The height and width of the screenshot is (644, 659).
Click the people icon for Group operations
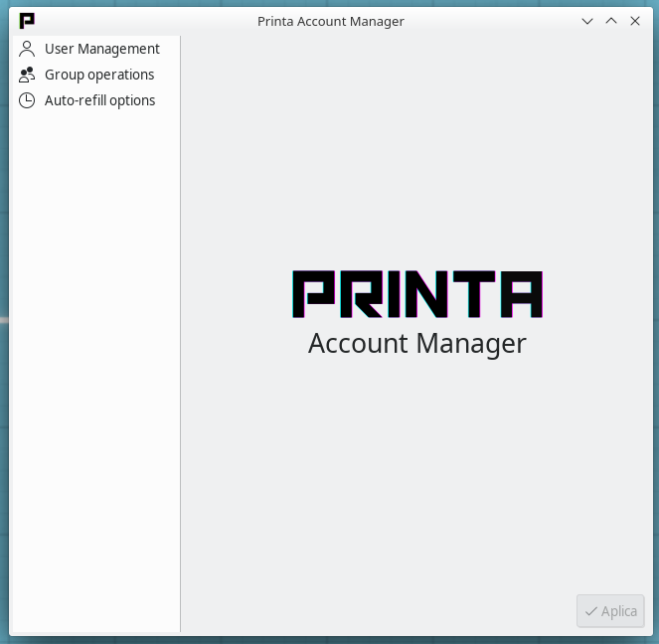point(27,75)
